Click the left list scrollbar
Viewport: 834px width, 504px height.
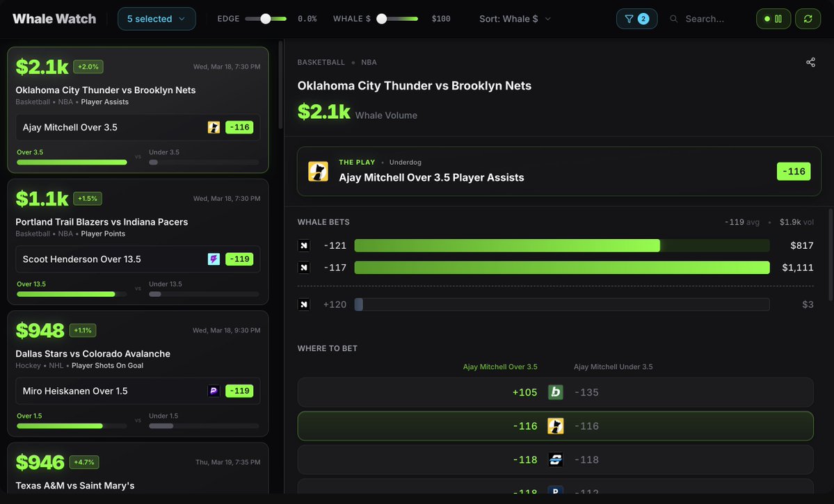coord(280,85)
